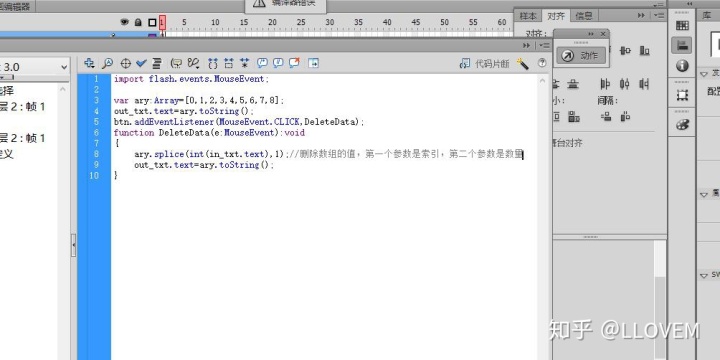Click Space evenly horizontally icon

(625, 117)
